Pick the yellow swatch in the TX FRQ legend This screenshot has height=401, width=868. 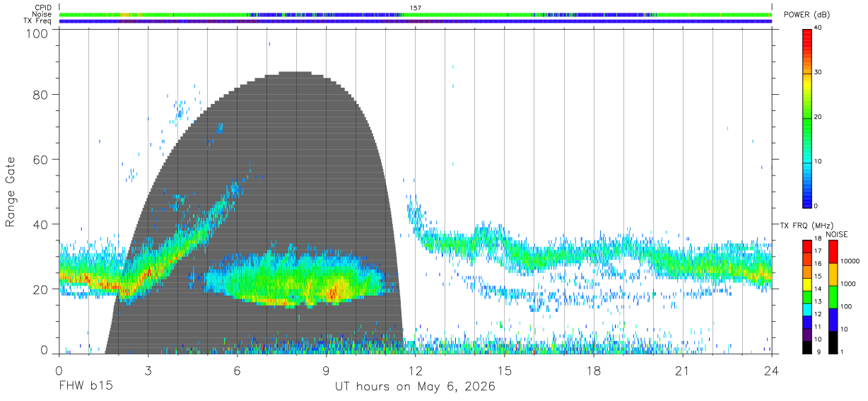[x=807, y=285]
